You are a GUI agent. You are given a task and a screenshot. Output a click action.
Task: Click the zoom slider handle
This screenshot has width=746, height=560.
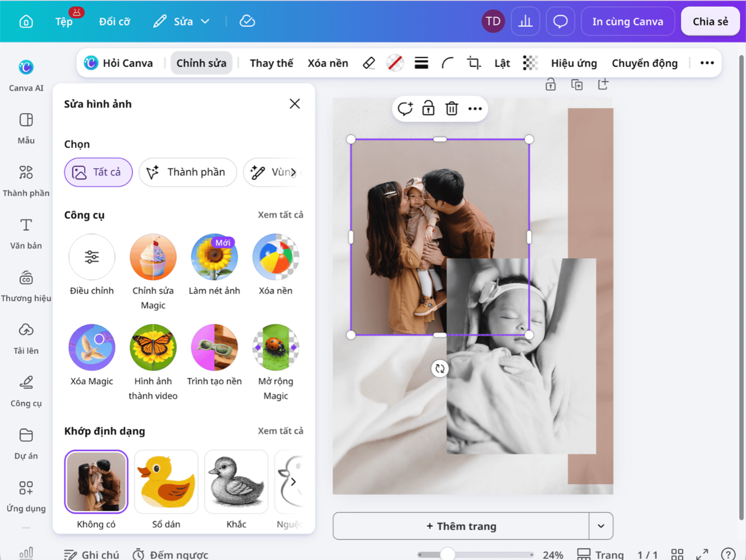[448, 554]
